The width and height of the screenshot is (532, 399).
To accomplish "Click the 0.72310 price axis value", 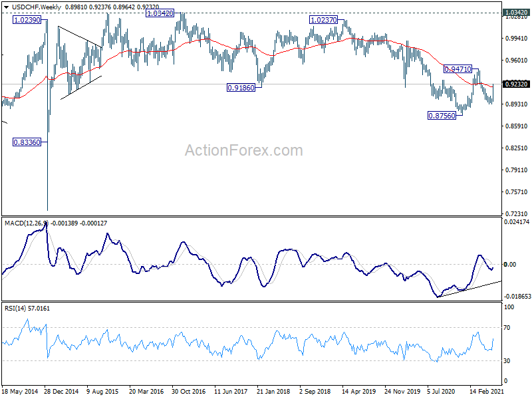I will click(x=517, y=213).
